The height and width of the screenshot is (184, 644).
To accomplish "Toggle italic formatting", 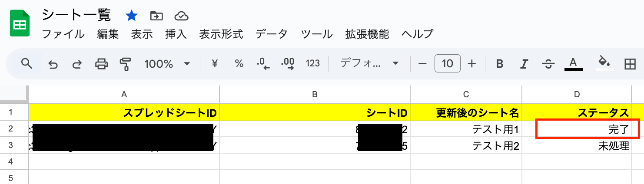I will (524, 64).
